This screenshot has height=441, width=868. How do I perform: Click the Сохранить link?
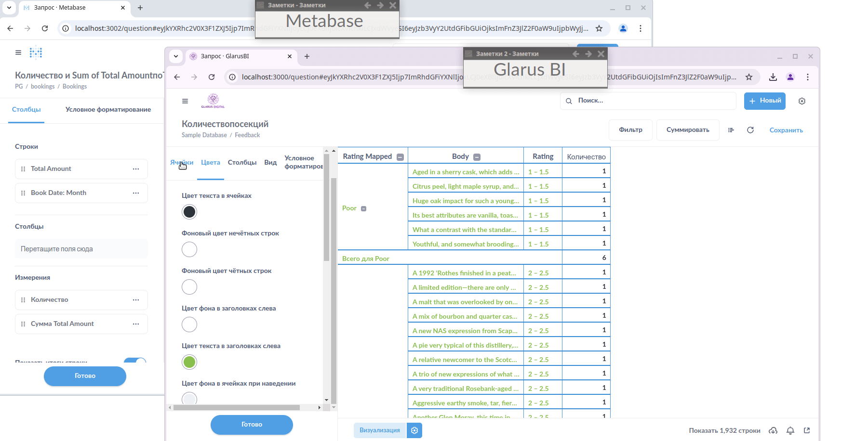click(786, 130)
